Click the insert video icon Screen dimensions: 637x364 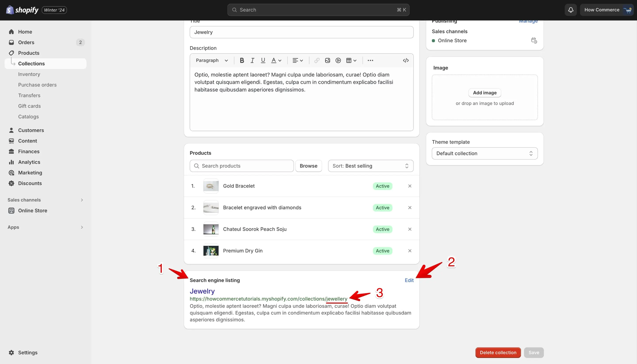pyautogui.click(x=338, y=60)
